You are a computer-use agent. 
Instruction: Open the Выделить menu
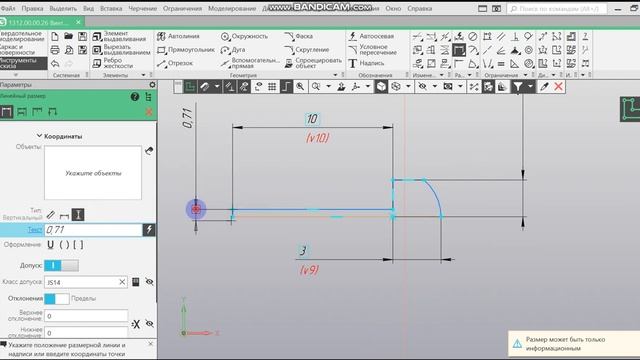(63, 8)
